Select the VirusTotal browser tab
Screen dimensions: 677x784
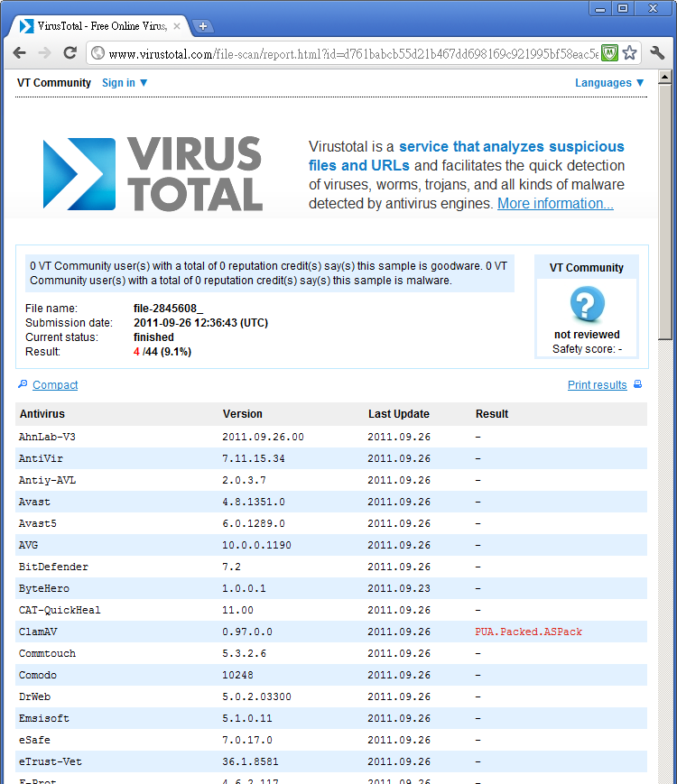[x=100, y=26]
